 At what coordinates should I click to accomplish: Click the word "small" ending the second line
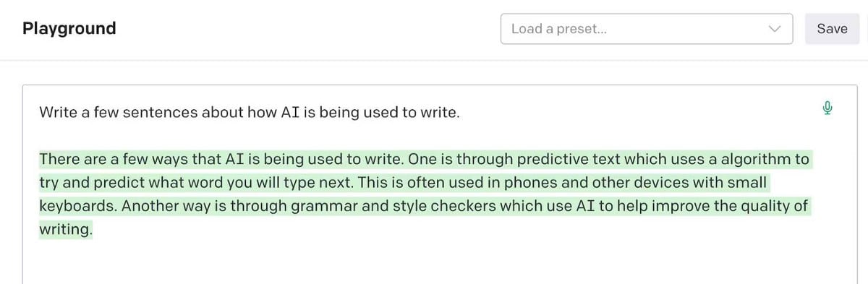746,182
